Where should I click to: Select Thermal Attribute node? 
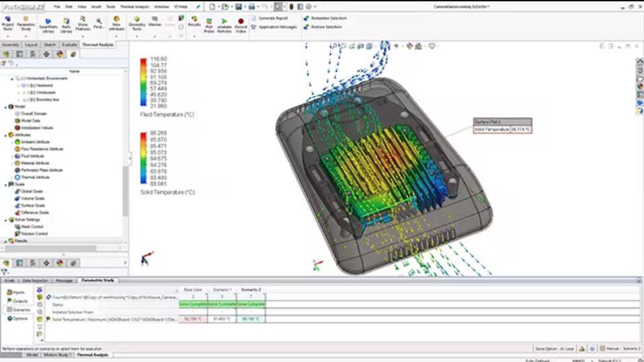point(35,177)
